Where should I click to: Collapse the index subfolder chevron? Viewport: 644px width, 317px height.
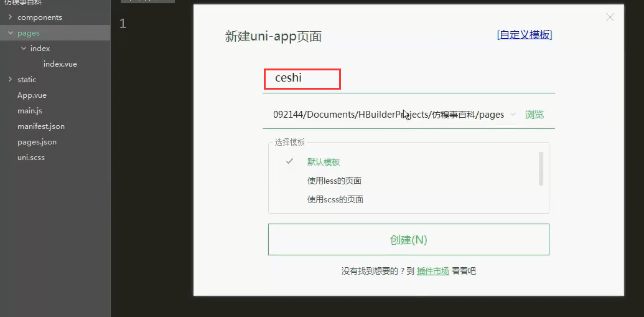[24, 49]
